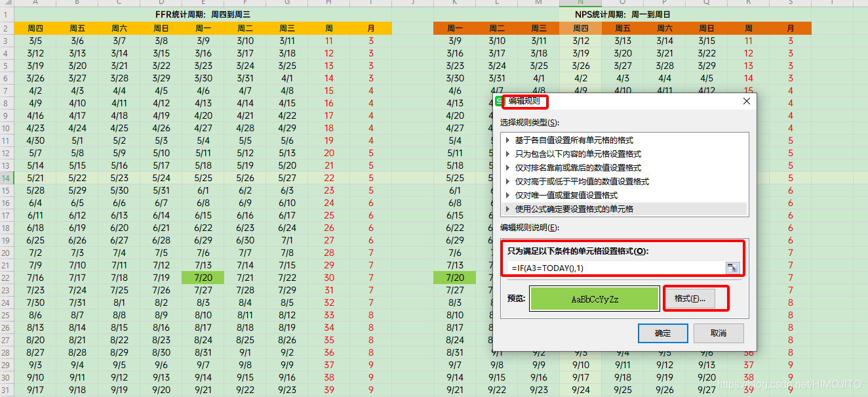This screenshot has width=868, height=397.
Task: Select rule type 只为包含以下内容的单元格设置格式
Action: [623, 154]
